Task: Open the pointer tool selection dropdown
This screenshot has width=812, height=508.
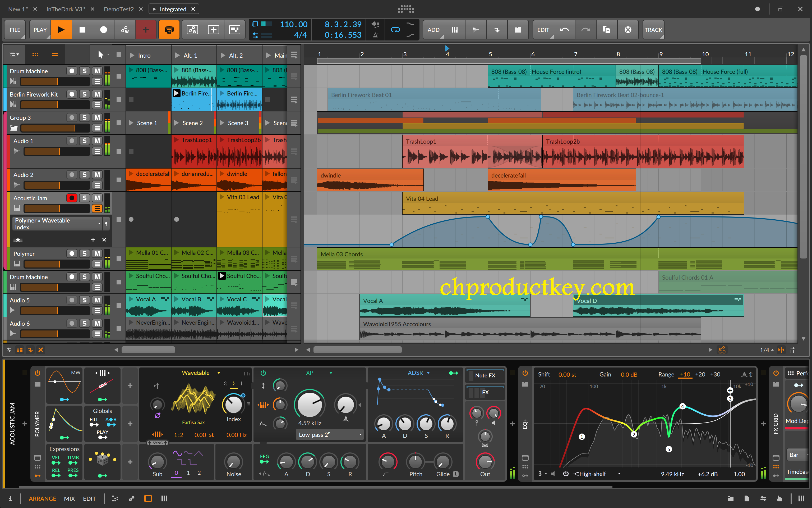Action: tap(108, 55)
